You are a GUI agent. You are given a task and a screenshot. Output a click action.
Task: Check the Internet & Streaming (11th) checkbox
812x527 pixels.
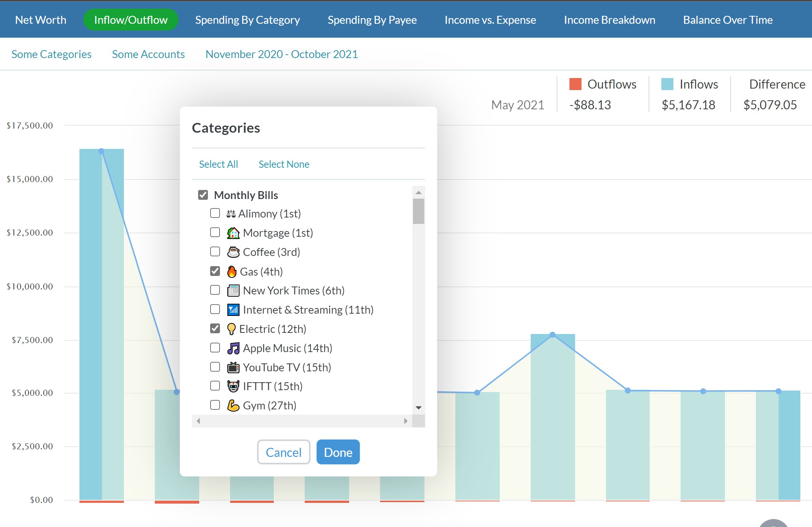[x=215, y=309]
